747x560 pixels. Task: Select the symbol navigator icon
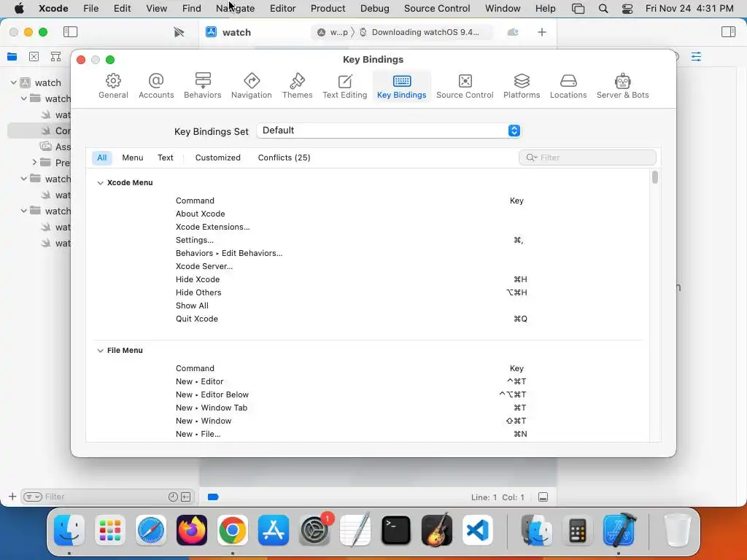[55, 57]
